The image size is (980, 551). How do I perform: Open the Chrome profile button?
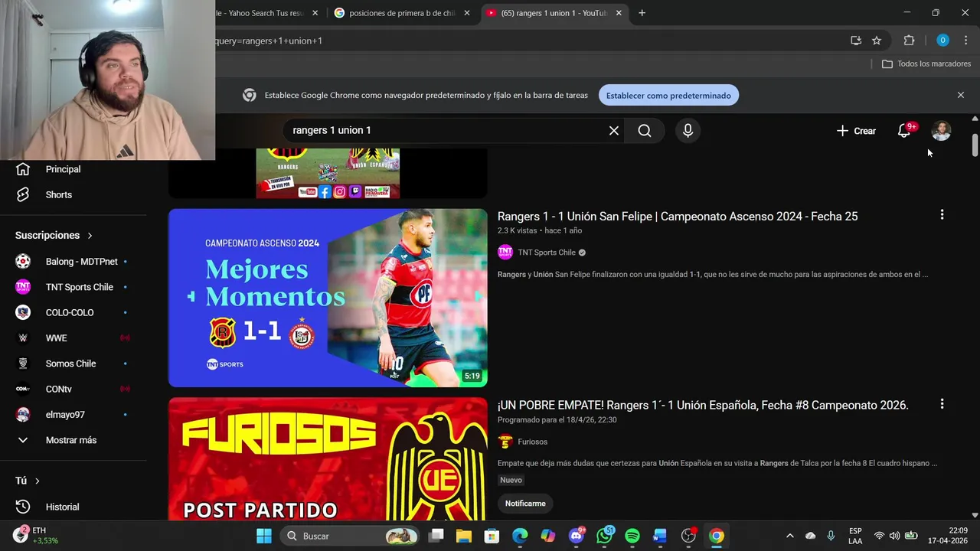point(942,41)
